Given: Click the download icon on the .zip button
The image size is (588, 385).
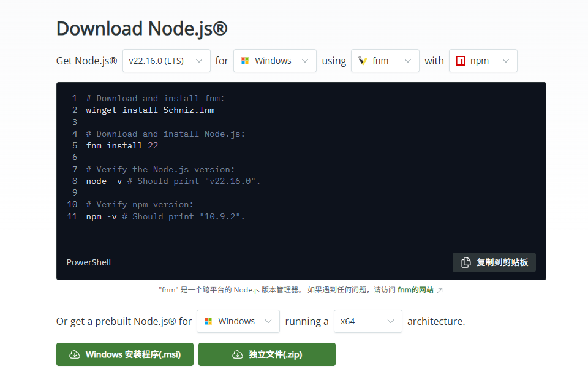Looking at the screenshot, I should coord(238,354).
